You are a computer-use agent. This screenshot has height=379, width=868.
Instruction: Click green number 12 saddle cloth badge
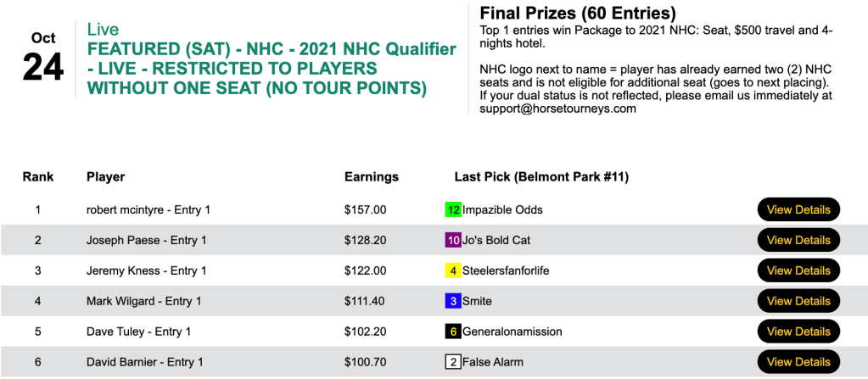(453, 209)
